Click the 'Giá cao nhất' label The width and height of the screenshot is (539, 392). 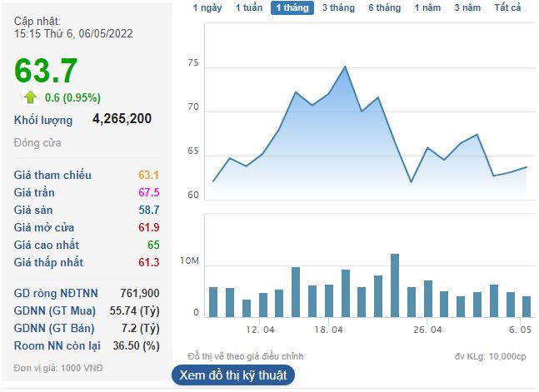47,245
